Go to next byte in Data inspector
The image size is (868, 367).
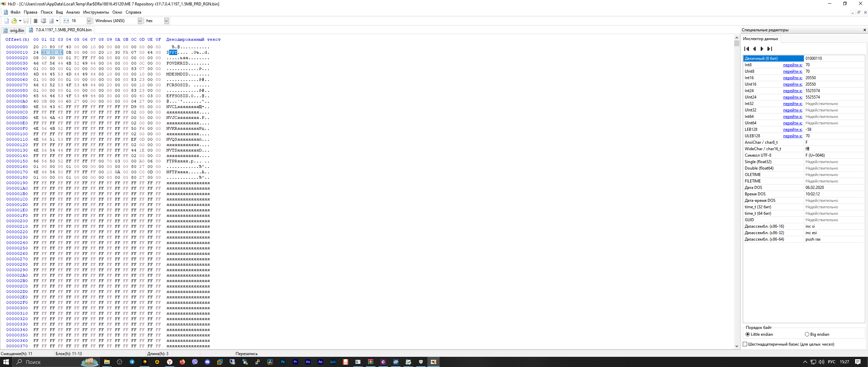point(762,49)
